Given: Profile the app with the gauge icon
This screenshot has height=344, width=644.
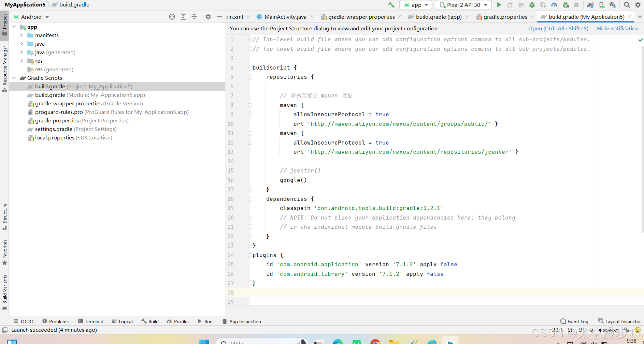Looking at the screenshot, I should [554, 5].
